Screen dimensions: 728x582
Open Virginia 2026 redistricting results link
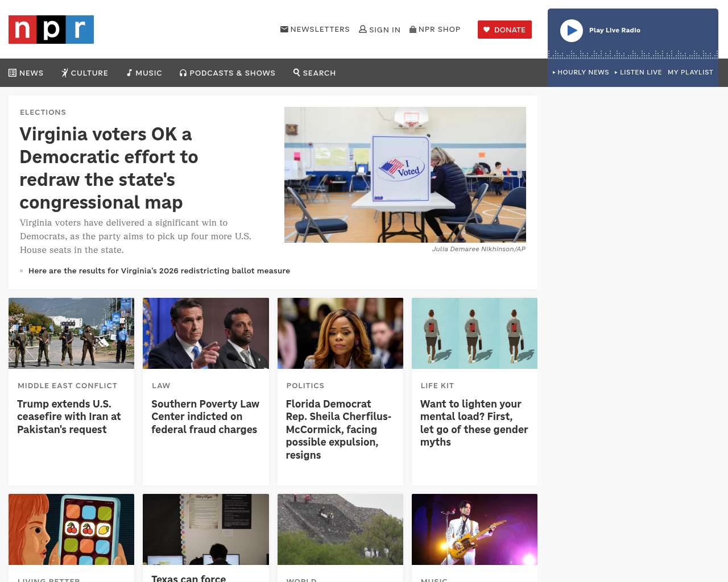(x=159, y=271)
